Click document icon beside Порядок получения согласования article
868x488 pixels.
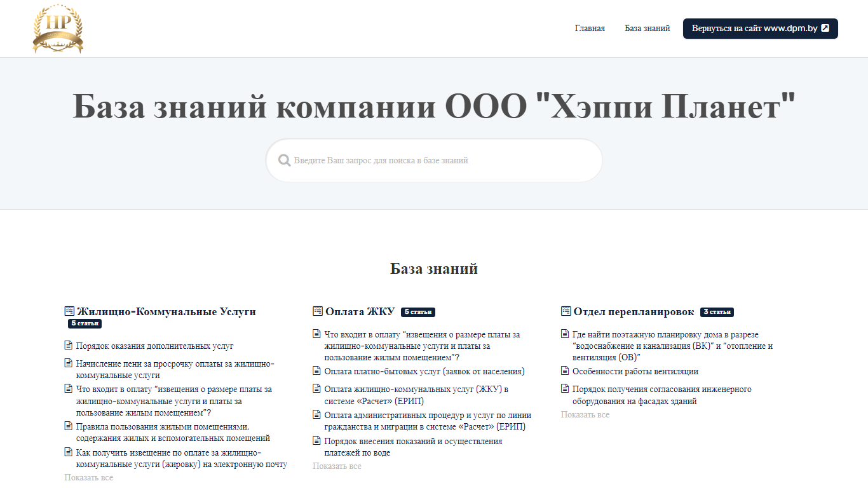coord(565,389)
